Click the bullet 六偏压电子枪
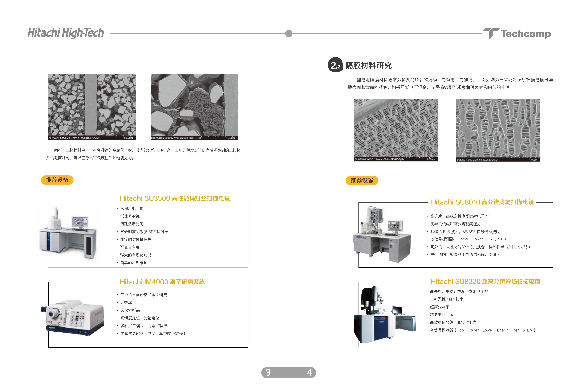The image size is (578, 392). tap(130, 208)
